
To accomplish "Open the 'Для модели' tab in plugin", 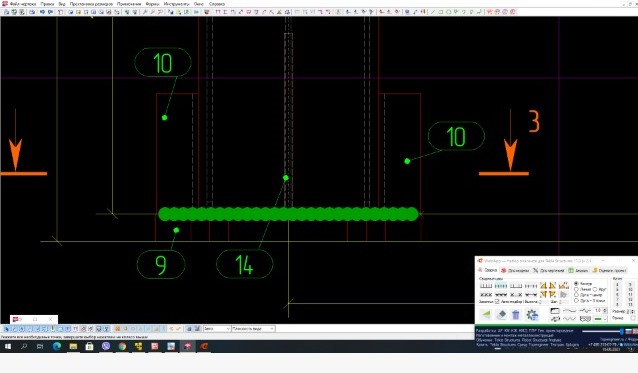I will click(516, 270).
